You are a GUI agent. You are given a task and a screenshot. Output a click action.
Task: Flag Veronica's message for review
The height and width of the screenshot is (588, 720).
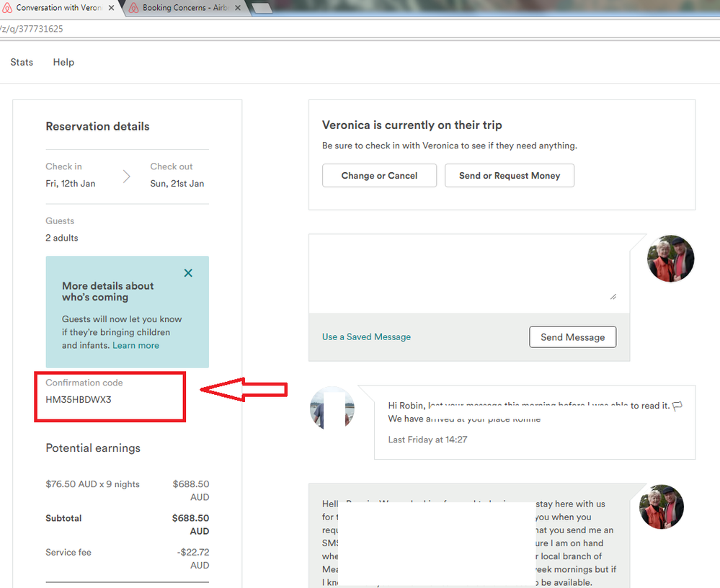(x=676, y=406)
